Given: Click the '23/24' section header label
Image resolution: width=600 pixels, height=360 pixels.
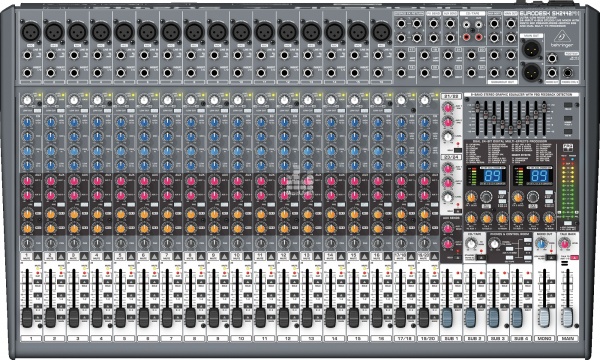Looking at the screenshot, I should pos(452,157).
